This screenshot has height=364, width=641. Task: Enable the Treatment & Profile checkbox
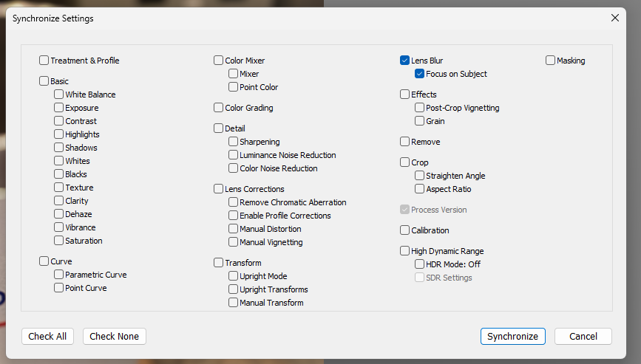44,61
